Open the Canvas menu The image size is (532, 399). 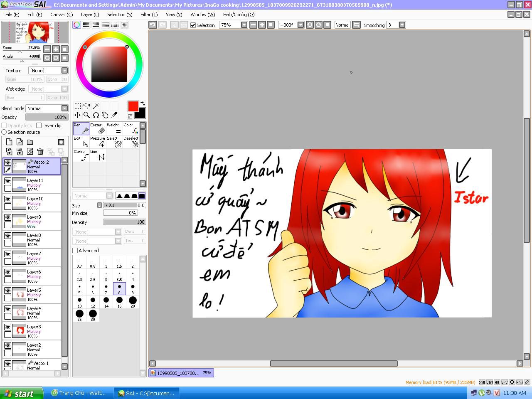(x=61, y=15)
